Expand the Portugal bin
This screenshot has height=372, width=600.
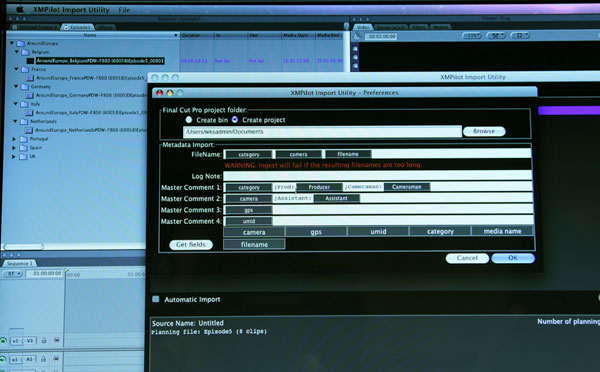coord(14,139)
